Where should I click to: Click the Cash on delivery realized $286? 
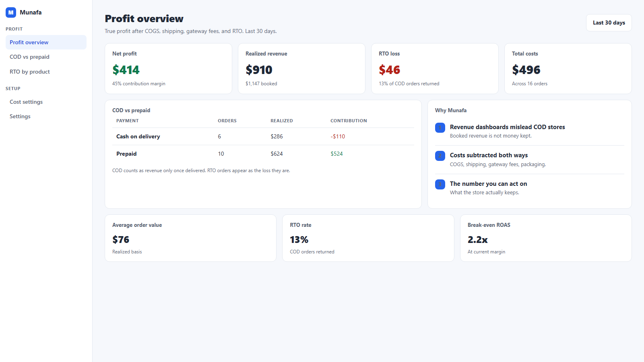click(x=277, y=136)
